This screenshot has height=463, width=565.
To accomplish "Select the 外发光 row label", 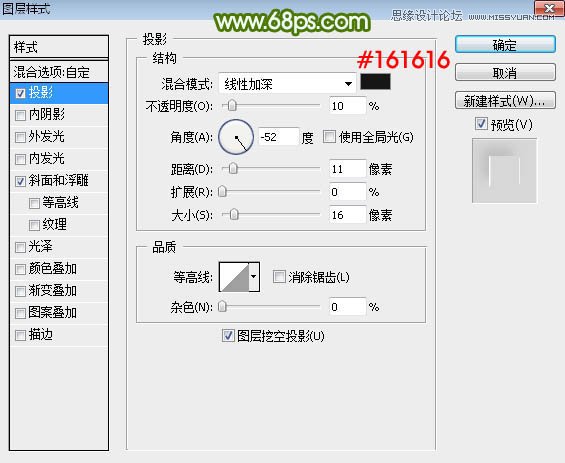I will (46, 137).
